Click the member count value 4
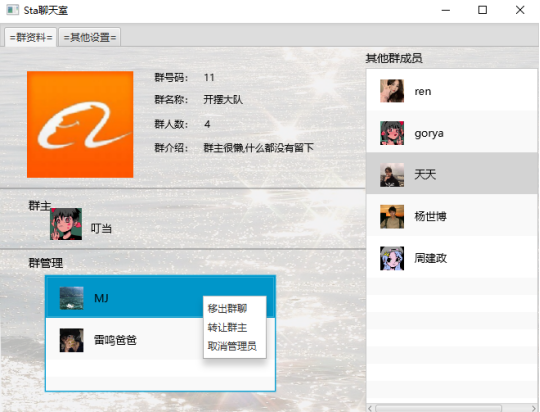540x412 pixels. (x=207, y=124)
